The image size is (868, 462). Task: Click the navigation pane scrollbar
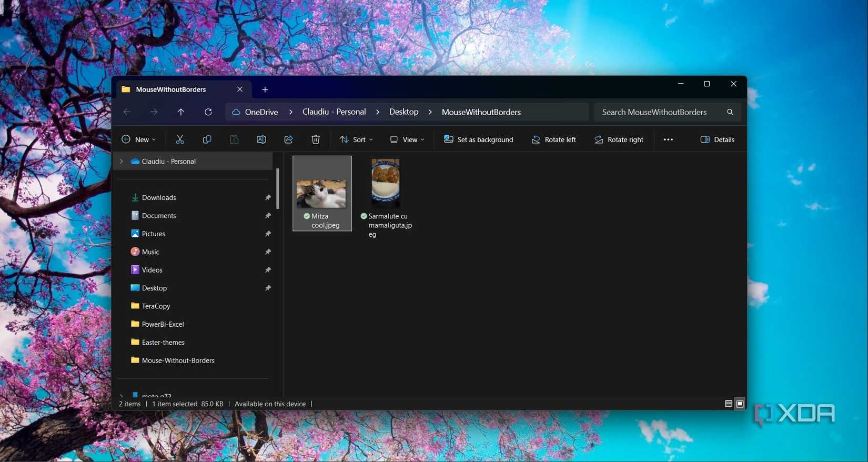[x=277, y=188]
